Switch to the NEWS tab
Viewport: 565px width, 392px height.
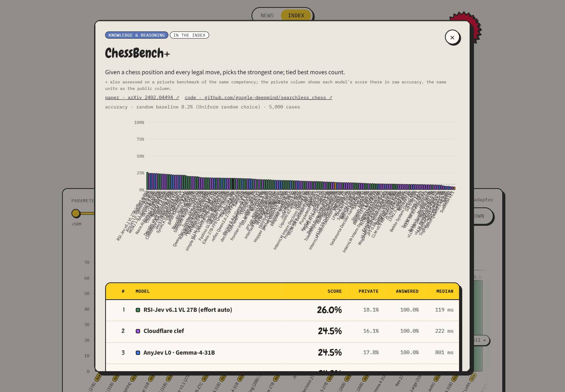pos(267,15)
